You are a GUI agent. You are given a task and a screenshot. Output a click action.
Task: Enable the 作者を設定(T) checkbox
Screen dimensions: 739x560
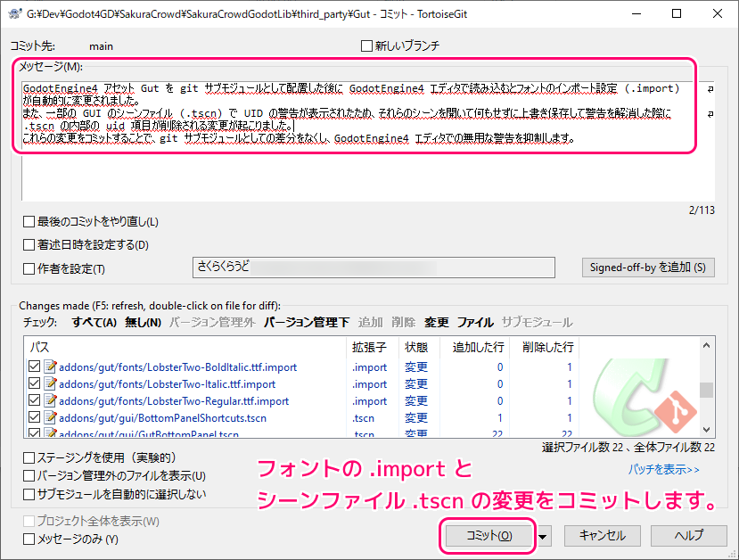pyautogui.click(x=29, y=268)
